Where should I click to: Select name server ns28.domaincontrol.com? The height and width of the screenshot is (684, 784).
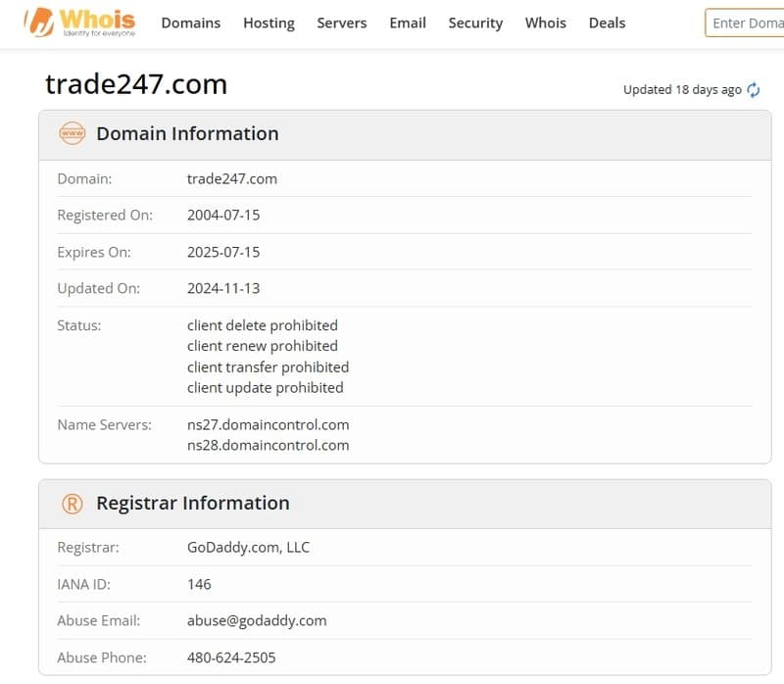[268, 446]
